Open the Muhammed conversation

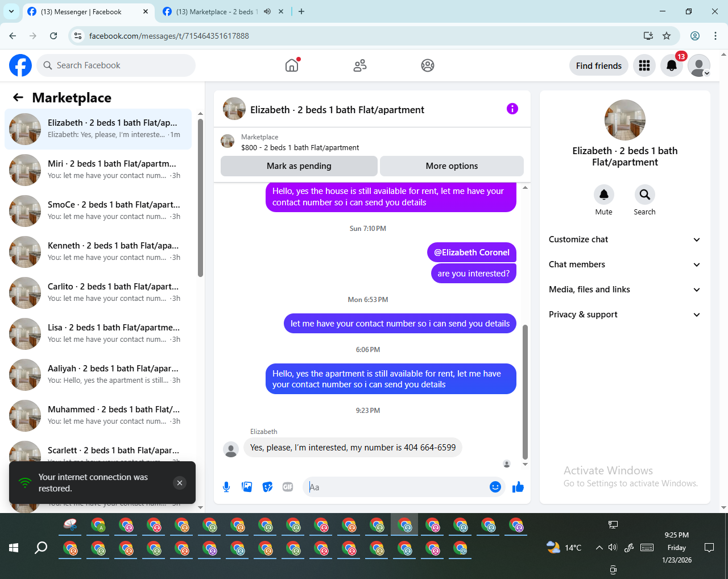click(x=98, y=415)
